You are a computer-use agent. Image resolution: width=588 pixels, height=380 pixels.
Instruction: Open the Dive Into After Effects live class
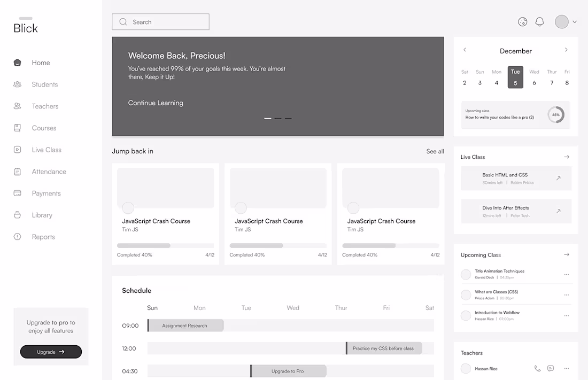(x=516, y=211)
